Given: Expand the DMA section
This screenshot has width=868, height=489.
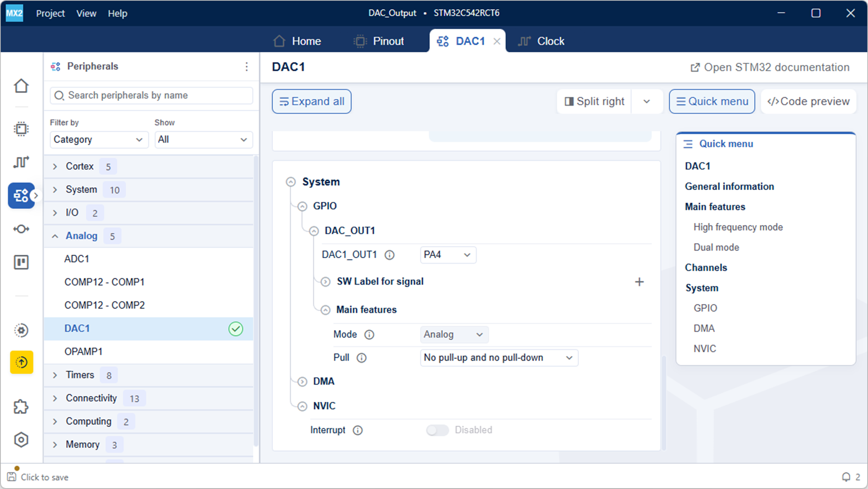Looking at the screenshot, I should pyautogui.click(x=302, y=382).
